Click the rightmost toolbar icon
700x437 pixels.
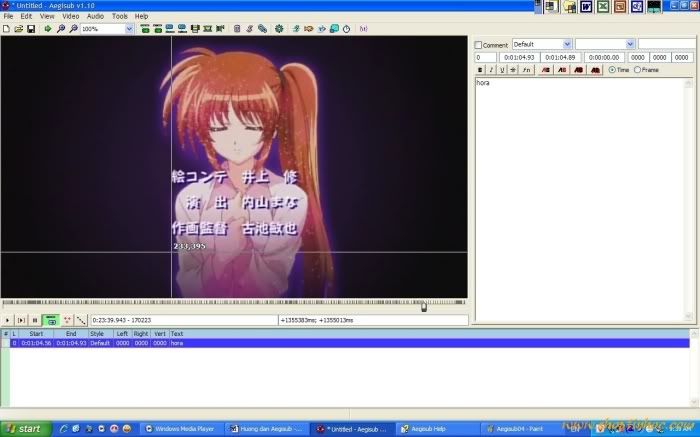click(x=363, y=29)
